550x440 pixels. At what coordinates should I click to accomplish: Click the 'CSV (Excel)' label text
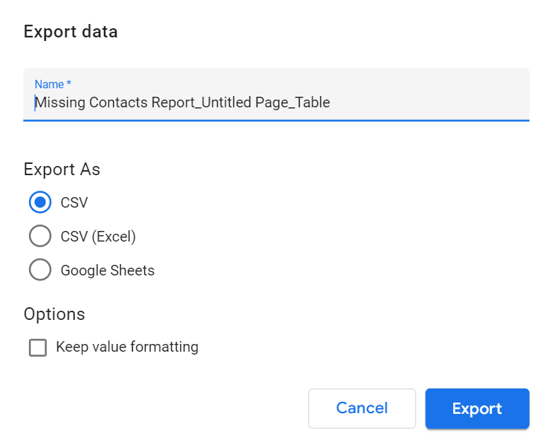(x=98, y=236)
